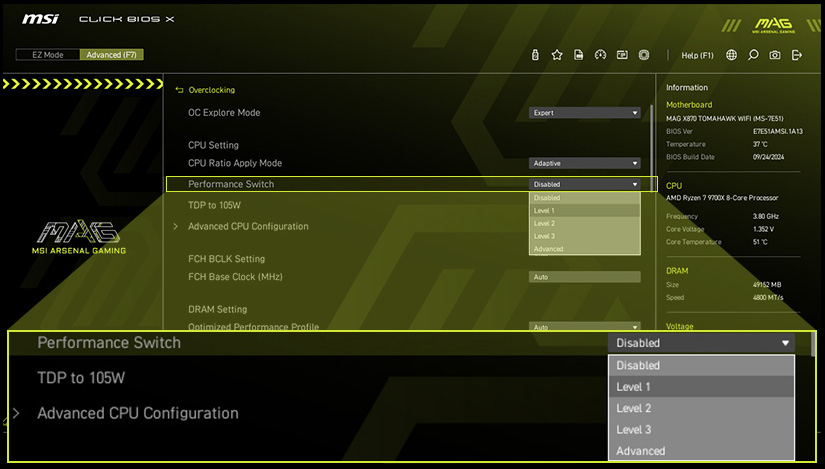Expand Advanced CPU Configuration in the main list
This screenshot has width=825, height=469.
tap(247, 227)
